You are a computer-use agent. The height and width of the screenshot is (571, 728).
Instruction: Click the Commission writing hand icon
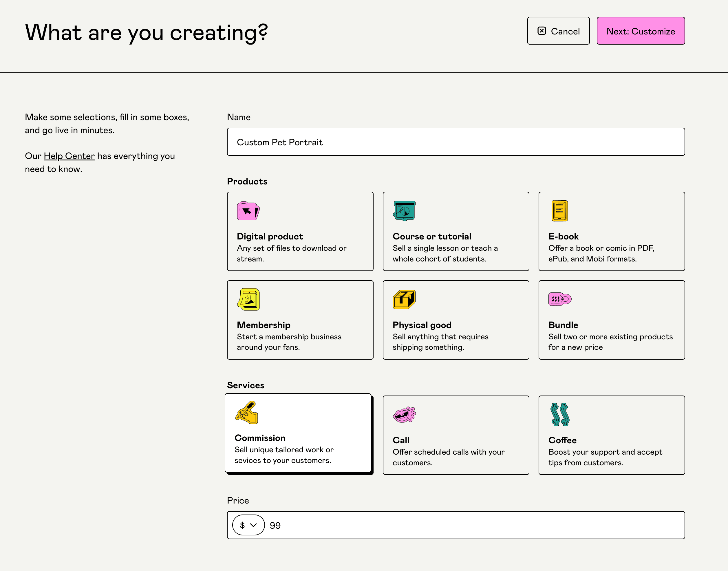pyautogui.click(x=246, y=413)
